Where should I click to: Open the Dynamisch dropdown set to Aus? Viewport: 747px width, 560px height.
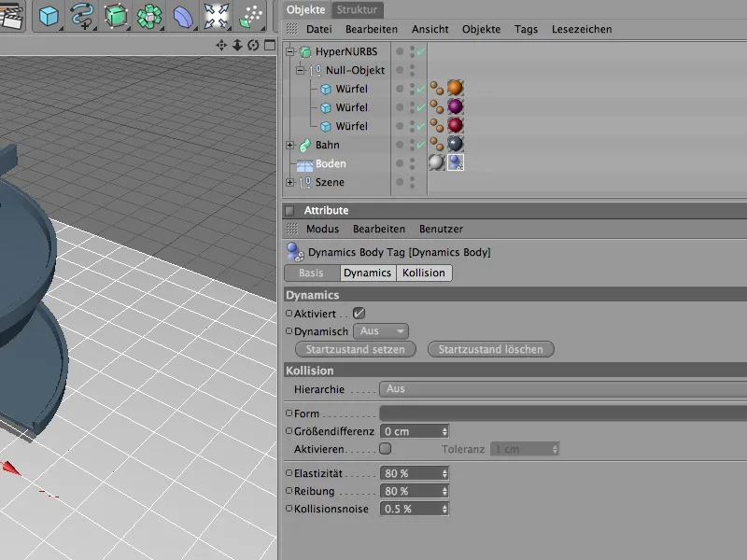380,330
